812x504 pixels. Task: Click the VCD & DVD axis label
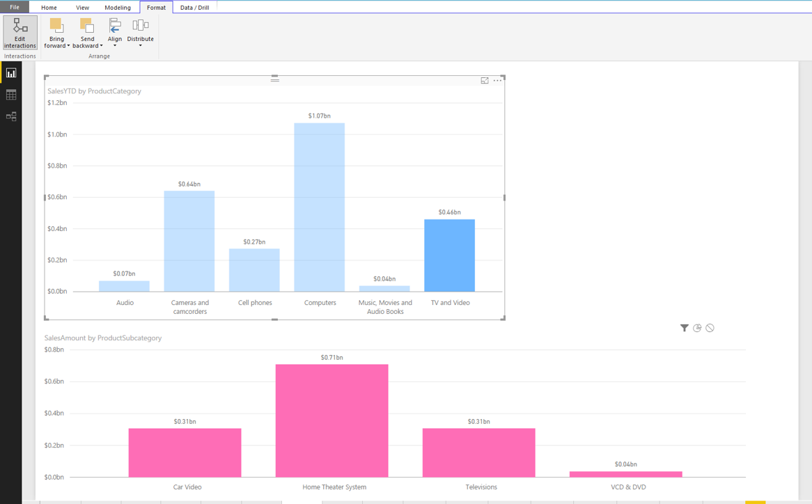coord(628,487)
